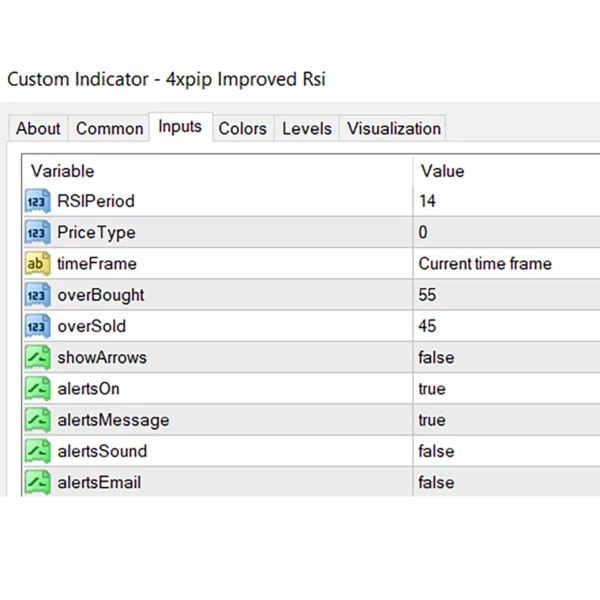Viewport: 600px width, 600px height.
Task: Toggle the alertsMessage true value
Action: (432, 420)
